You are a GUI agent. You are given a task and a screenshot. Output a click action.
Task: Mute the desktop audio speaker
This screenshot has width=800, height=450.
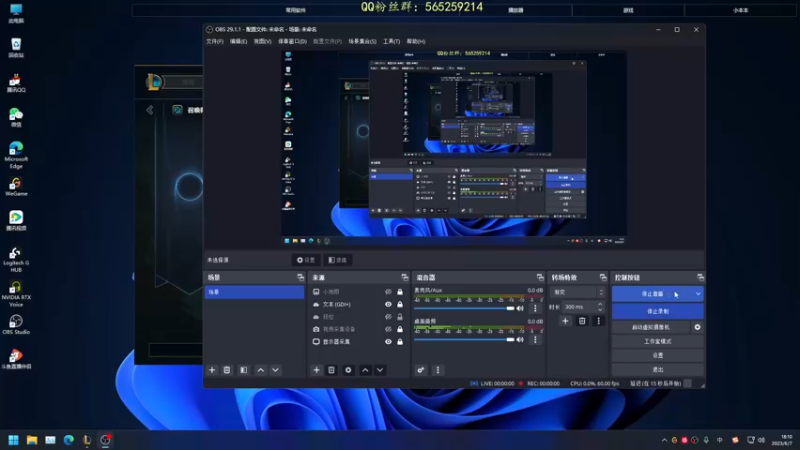[x=520, y=340]
